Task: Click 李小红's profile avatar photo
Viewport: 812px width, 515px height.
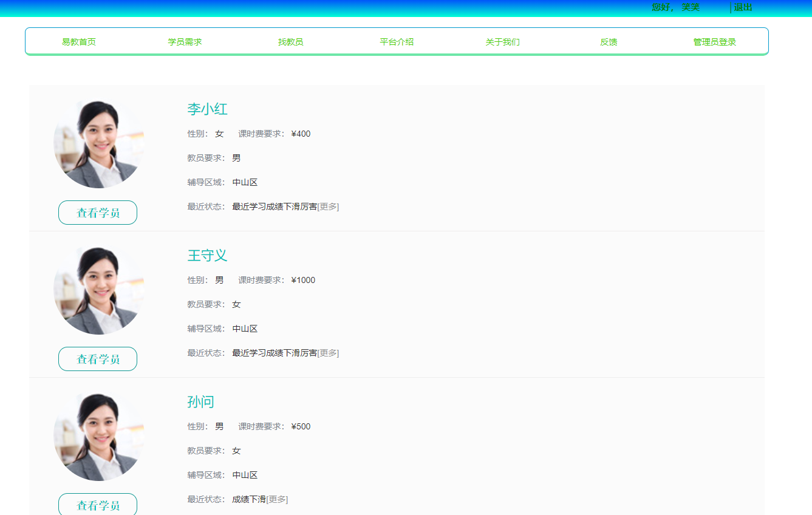Action: tap(98, 142)
